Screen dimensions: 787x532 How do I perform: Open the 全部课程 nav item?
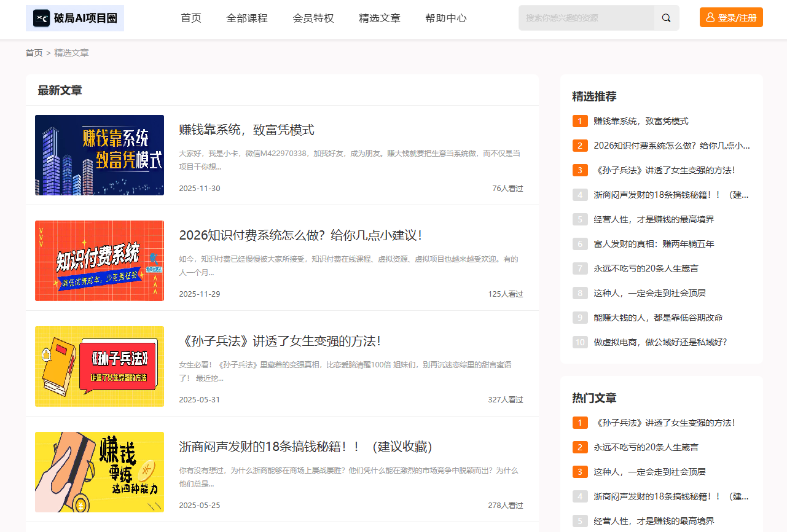(x=247, y=18)
